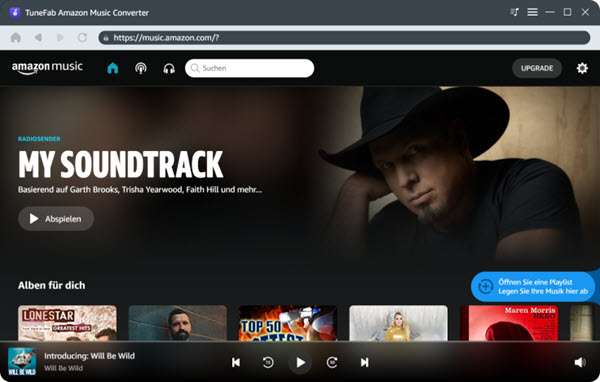Maximize the TuneFab window

pos(567,12)
